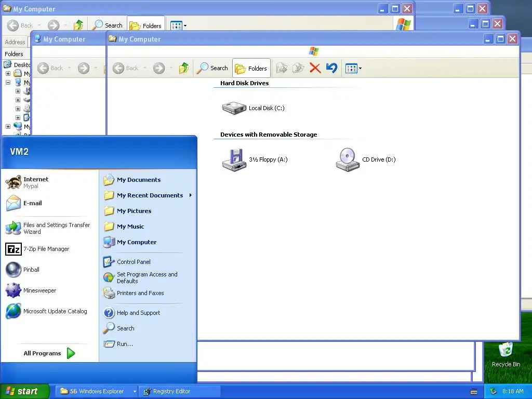Screen dimensions: 532x399
Task: Click the Start button
Action: (24, 391)
